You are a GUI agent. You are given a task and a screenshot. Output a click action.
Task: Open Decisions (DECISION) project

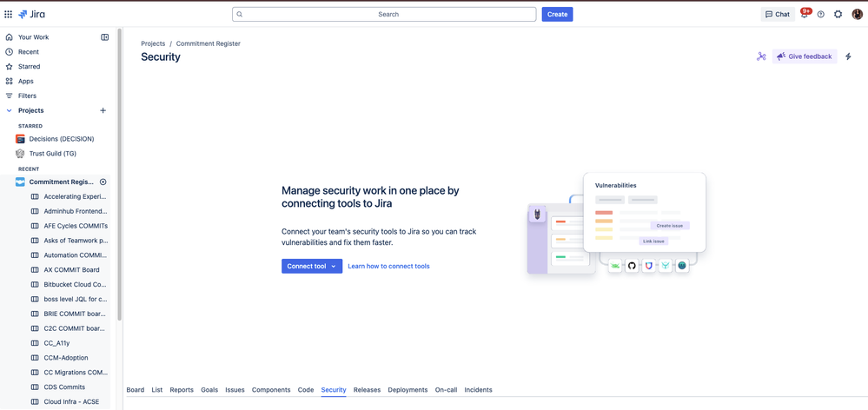coord(62,139)
